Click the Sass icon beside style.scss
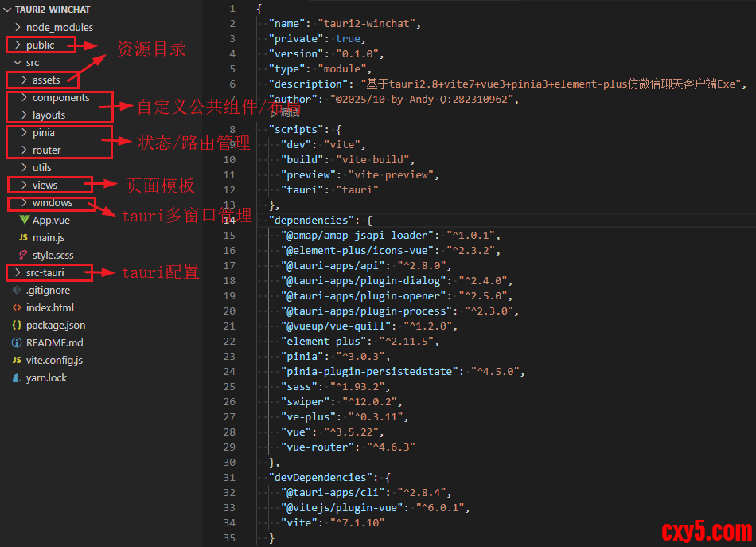 tap(23, 255)
